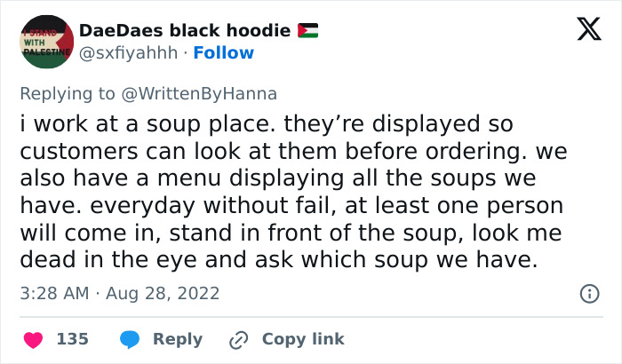Click the blue reply speech bubble icon
This screenshot has height=364, width=622.
(x=130, y=339)
